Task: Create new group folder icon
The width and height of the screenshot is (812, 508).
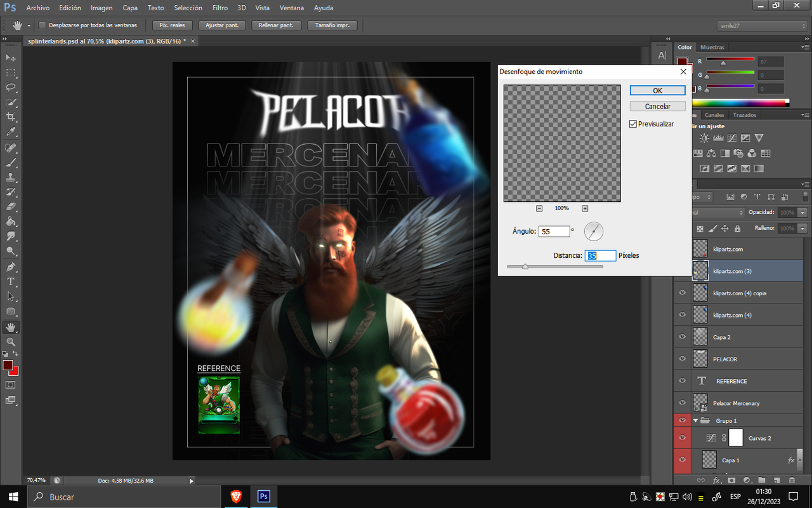Action: tap(762, 480)
